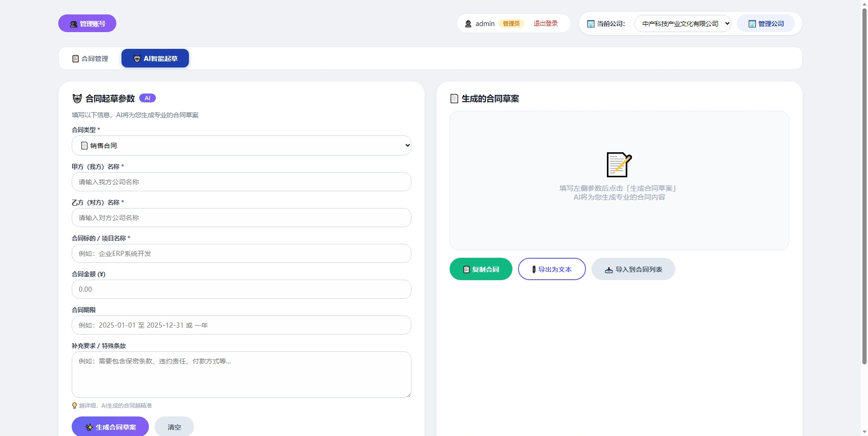Switch to the 合同管理 tab
868x436 pixels.
(x=90, y=58)
